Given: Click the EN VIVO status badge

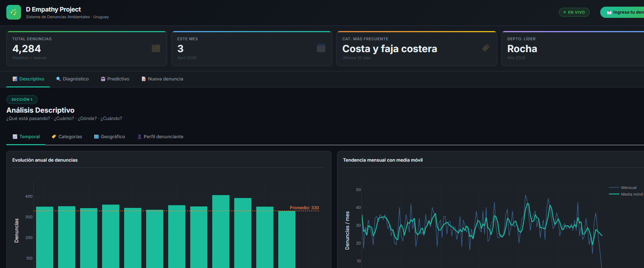Looking at the screenshot, I should [574, 12].
